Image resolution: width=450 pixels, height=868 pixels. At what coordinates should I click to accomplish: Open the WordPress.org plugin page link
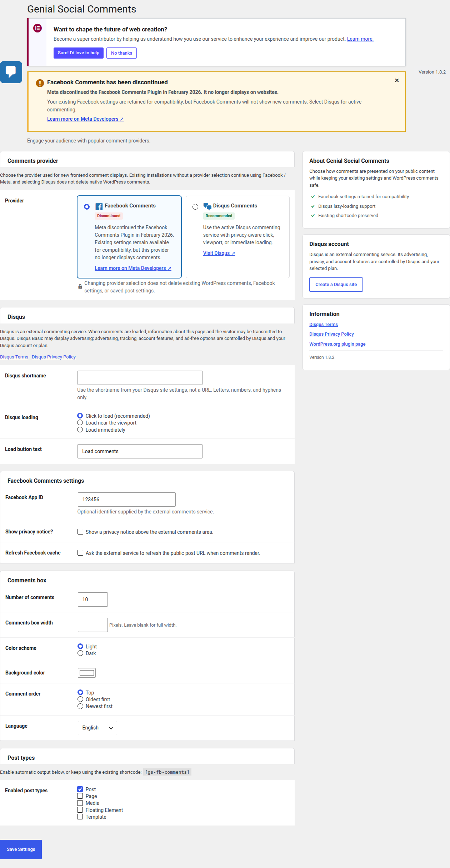coord(337,344)
